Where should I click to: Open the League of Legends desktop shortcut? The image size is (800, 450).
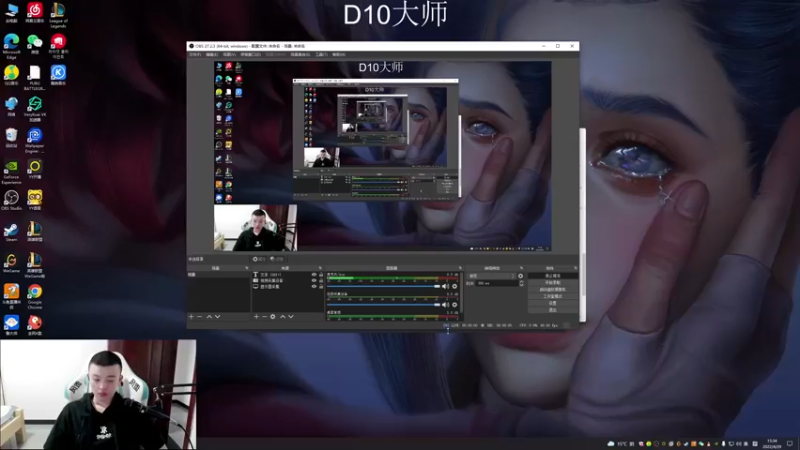(x=58, y=14)
